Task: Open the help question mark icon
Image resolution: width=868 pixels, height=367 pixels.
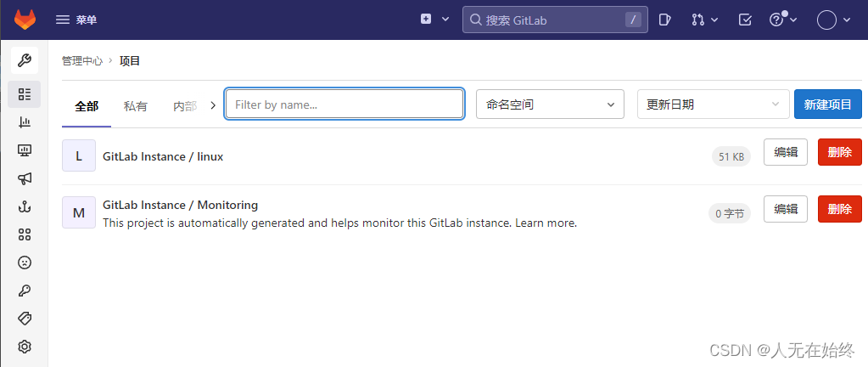Action: tap(776, 20)
